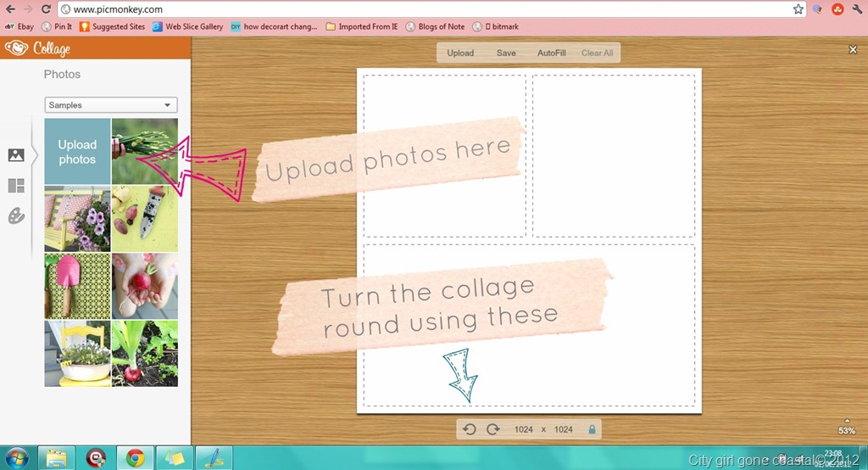Click the collage width value 1024
Image resolution: width=868 pixels, height=470 pixels.
523,429
